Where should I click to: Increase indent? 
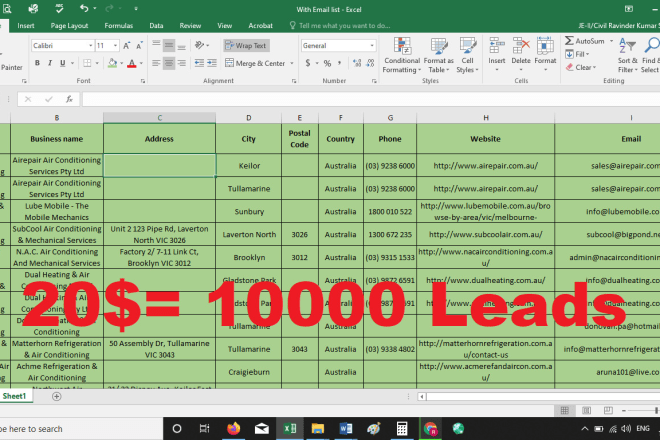(x=212, y=63)
